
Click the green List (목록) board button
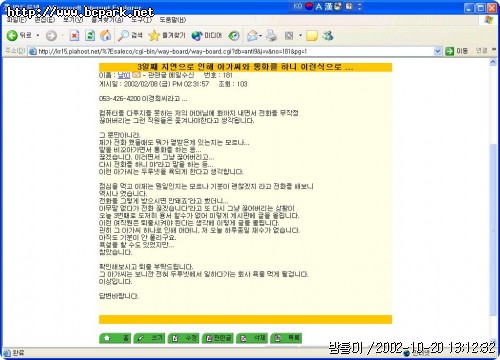coord(286,338)
